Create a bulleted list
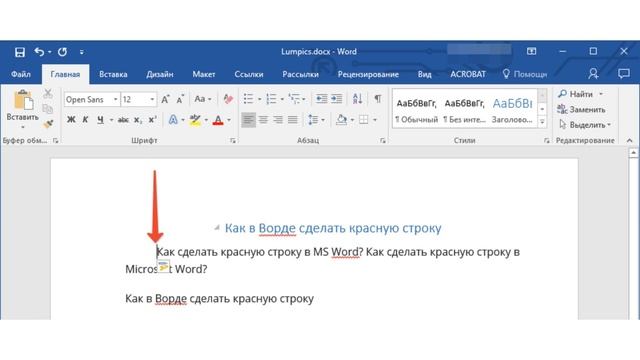 tap(248, 99)
